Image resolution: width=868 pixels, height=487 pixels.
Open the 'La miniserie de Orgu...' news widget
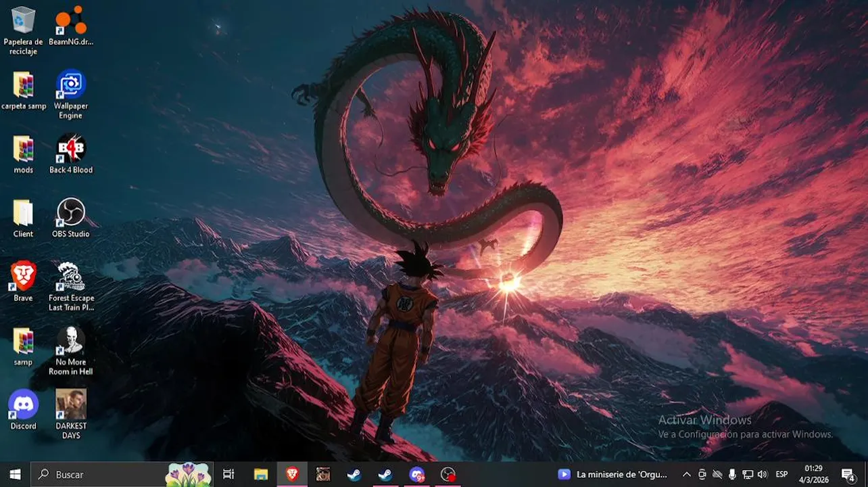click(612, 474)
